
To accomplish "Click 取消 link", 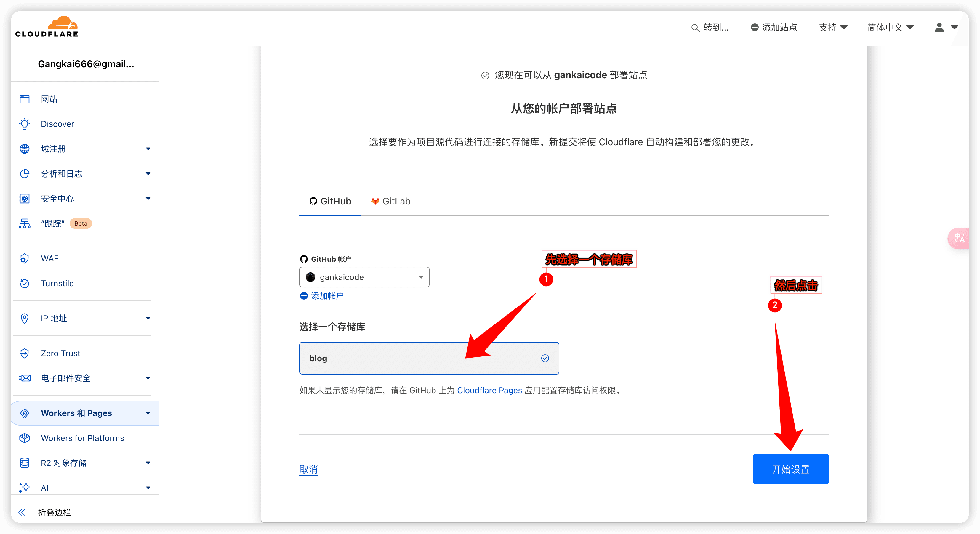I will pyautogui.click(x=310, y=470).
